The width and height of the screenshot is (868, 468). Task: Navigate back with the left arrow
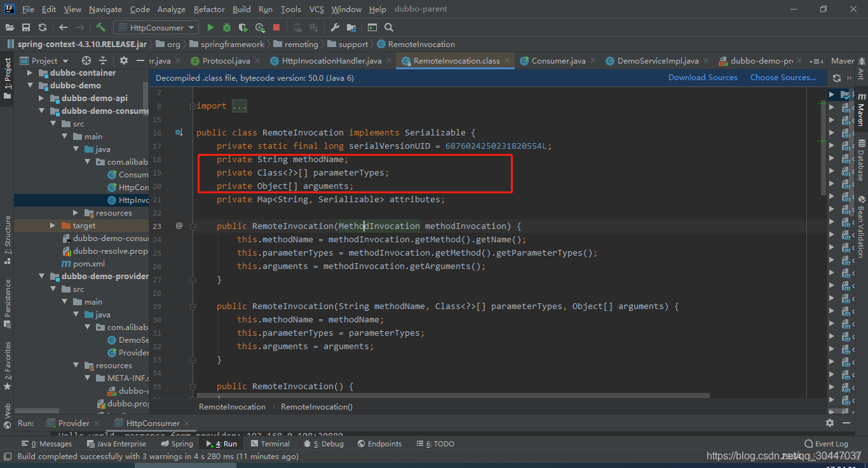pos(63,27)
